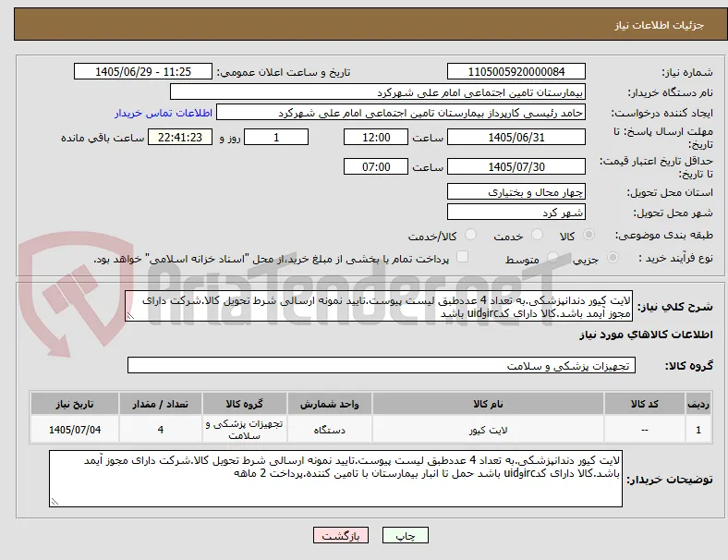The image size is (728, 560).
Task: Click price validity date 1405/07/30
Action: [x=516, y=166]
